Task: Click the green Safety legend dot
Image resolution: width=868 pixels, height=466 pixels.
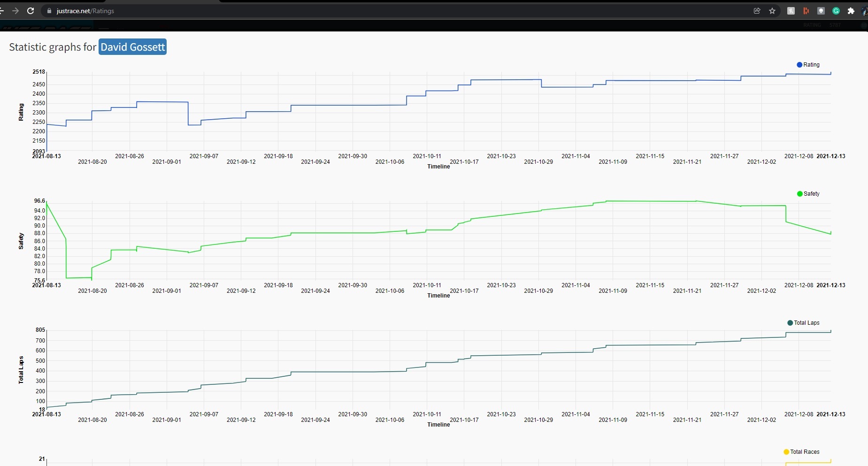Action: pos(800,194)
